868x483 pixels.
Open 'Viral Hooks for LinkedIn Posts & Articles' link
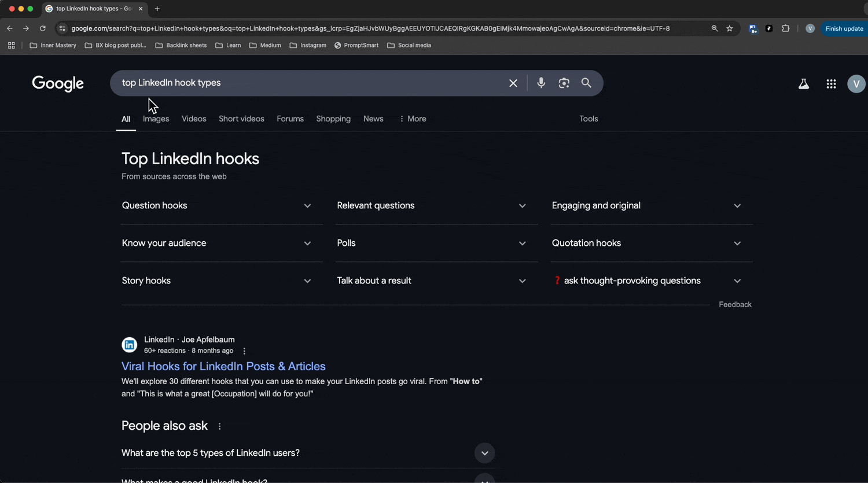(223, 366)
